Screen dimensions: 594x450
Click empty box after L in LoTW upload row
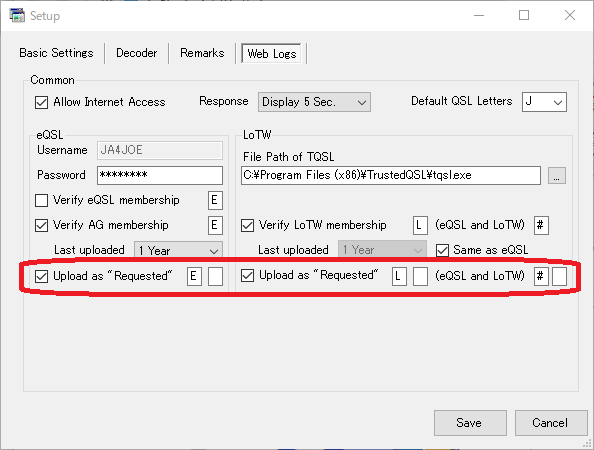click(420, 276)
